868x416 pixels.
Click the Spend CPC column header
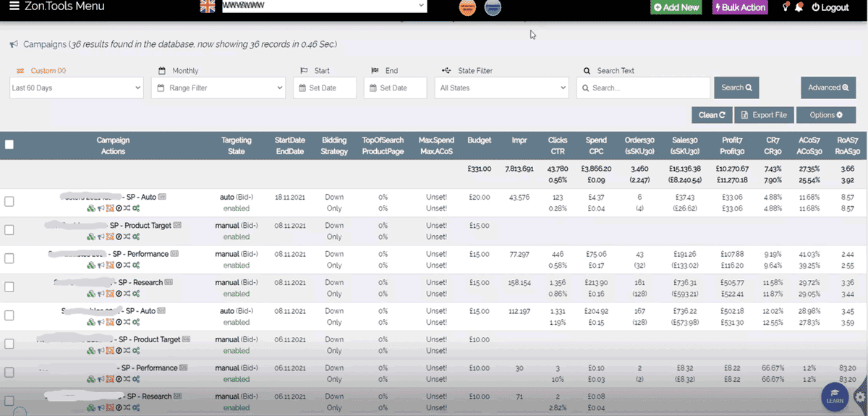(x=596, y=145)
